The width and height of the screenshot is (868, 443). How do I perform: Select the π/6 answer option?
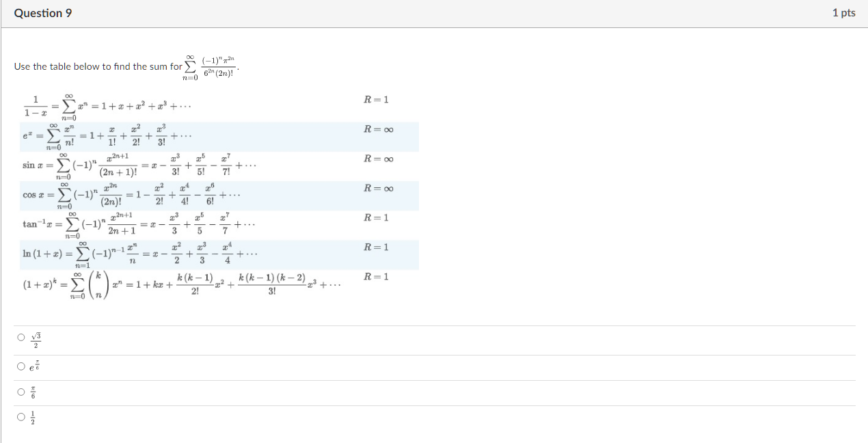(21, 390)
